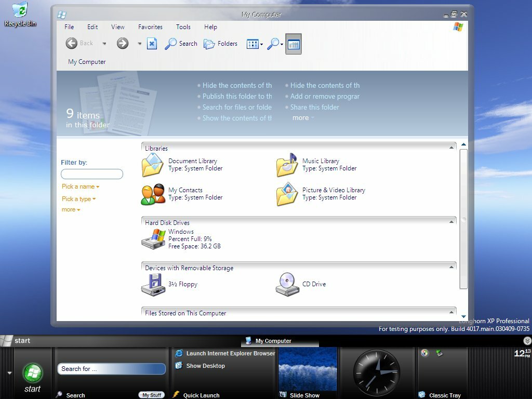The height and width of the screenshot is (399, 532).
Task: Select the CD Drive icon
Action: pyautogui.click(x=287, y=285)
